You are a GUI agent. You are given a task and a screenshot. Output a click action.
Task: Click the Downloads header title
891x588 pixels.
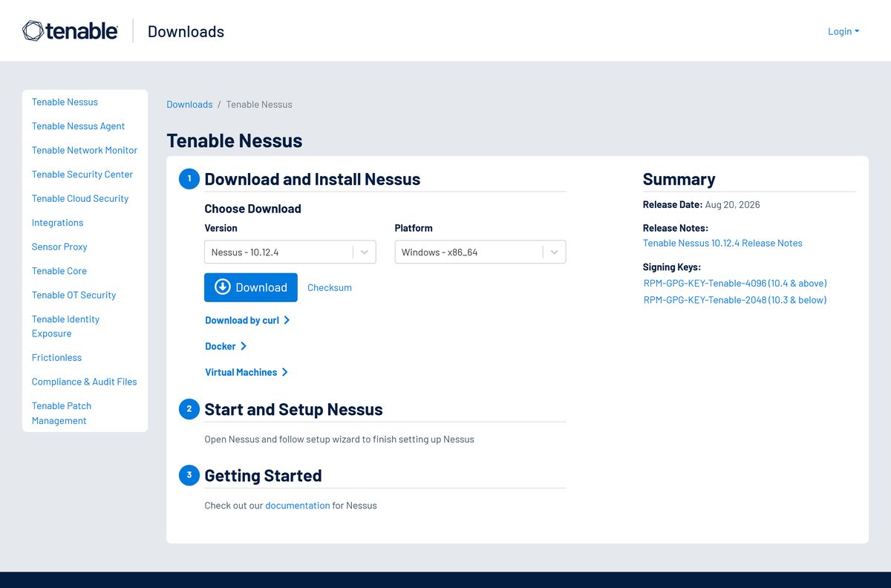coord(186,31)
